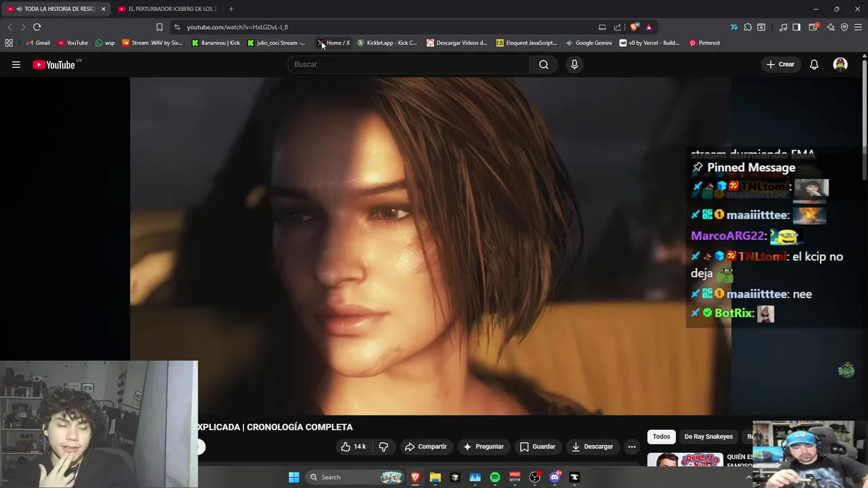This screenshot has height=488, width=868.
Task: Select the De Ray Snakeyes filter chip
Action: (708, 436)
